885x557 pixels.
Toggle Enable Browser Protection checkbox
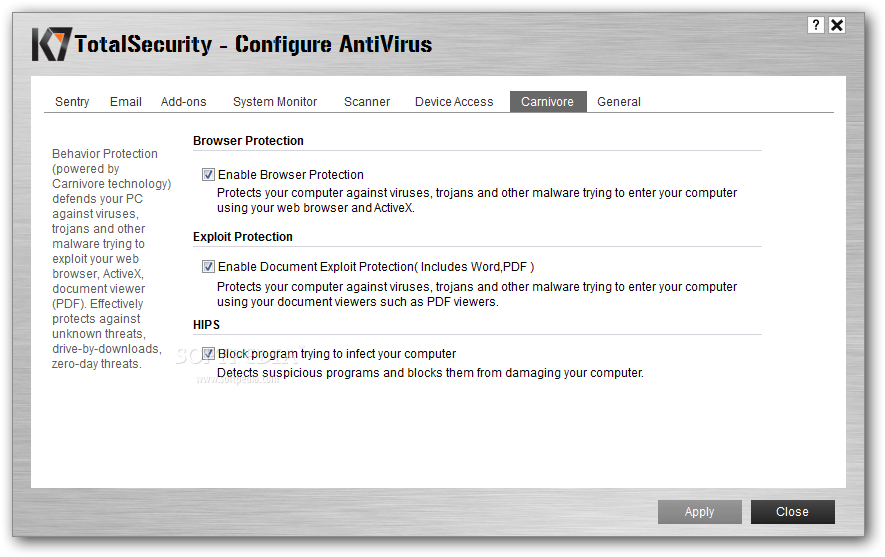pos(208,174)
